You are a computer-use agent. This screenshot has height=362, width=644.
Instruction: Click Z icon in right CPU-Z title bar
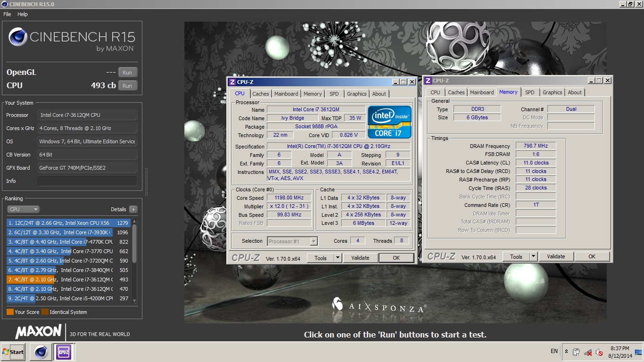428,81
